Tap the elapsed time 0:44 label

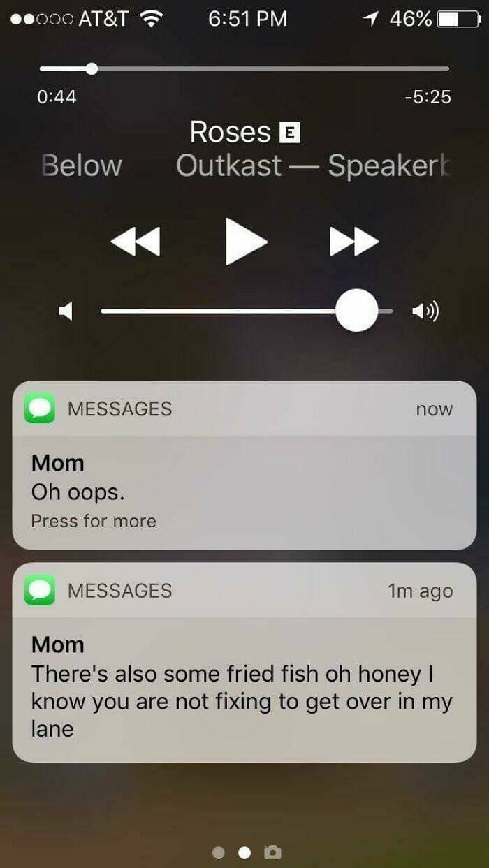pos(57,96)
